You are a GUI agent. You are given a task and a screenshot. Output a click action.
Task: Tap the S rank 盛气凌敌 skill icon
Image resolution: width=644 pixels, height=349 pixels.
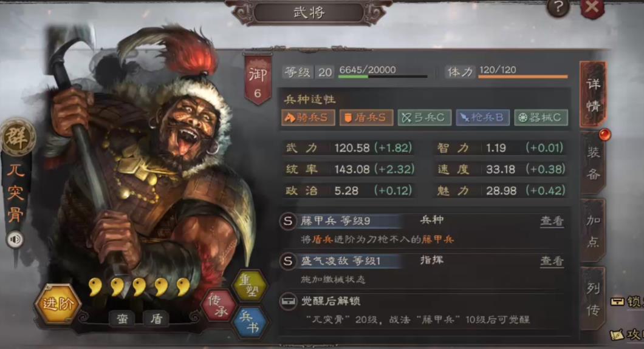coord(288,261)
